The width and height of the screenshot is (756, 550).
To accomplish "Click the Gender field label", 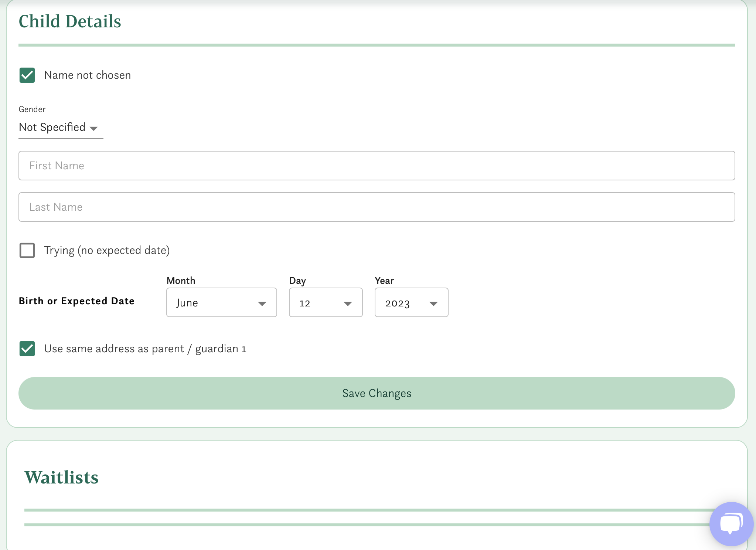I will (x=32, y=109).
